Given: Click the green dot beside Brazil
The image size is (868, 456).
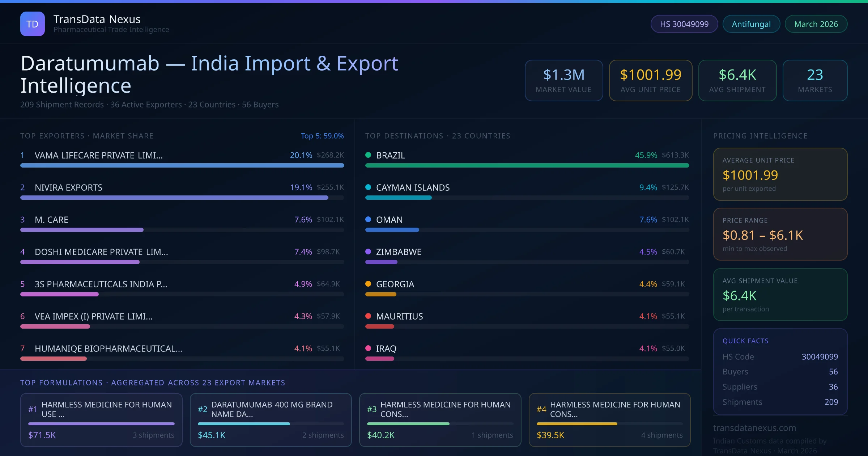Looking at the screenshot, I should [x=368, y=155].
